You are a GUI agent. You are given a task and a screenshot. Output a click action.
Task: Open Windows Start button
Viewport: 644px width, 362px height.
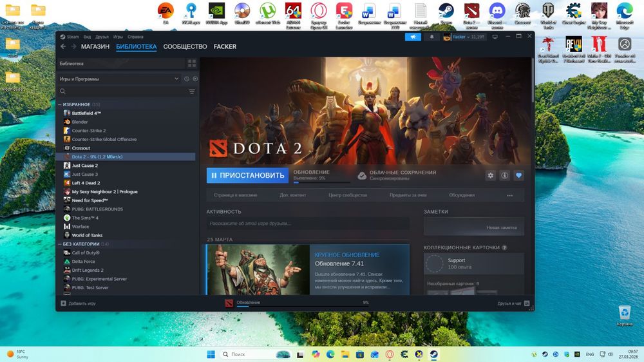click(211, 354)
